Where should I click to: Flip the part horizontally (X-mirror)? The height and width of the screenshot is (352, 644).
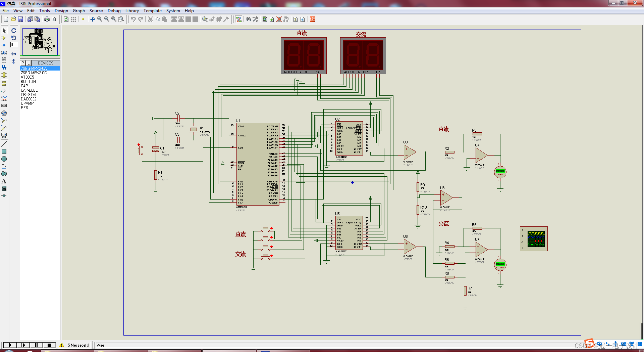pos(14,54)
